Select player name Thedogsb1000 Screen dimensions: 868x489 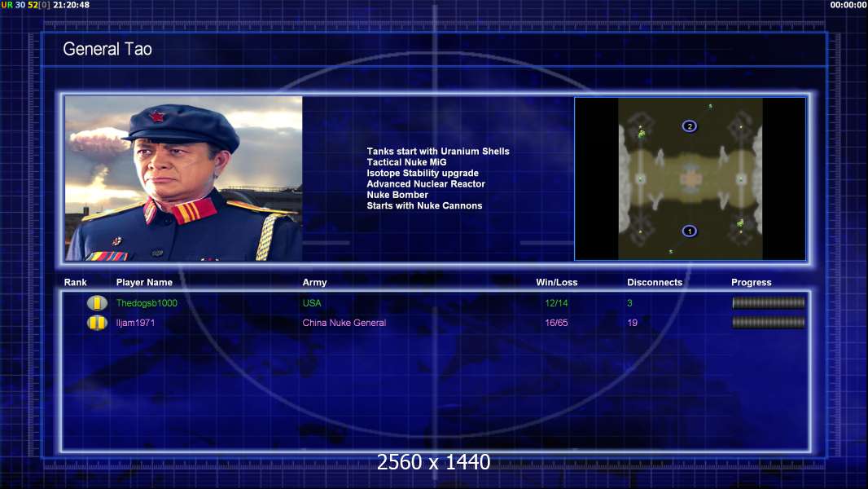coord(147,303)
